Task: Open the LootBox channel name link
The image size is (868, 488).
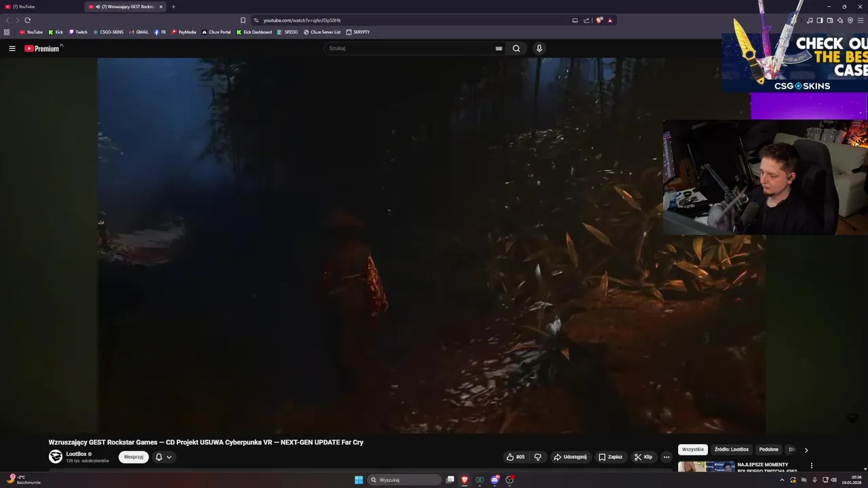Action: [77, 454]
